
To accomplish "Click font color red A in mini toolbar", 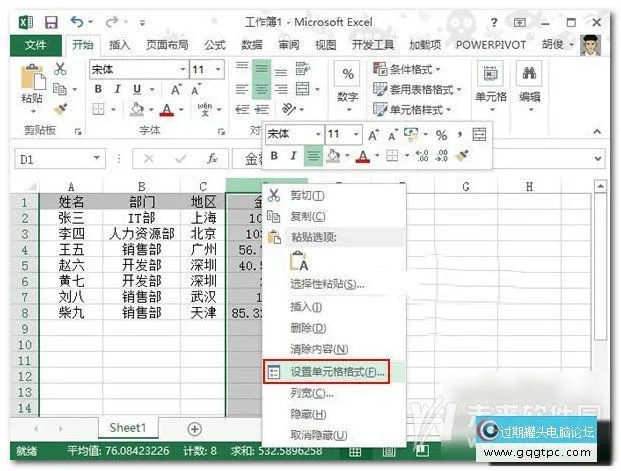I will [x=362, y=155].
